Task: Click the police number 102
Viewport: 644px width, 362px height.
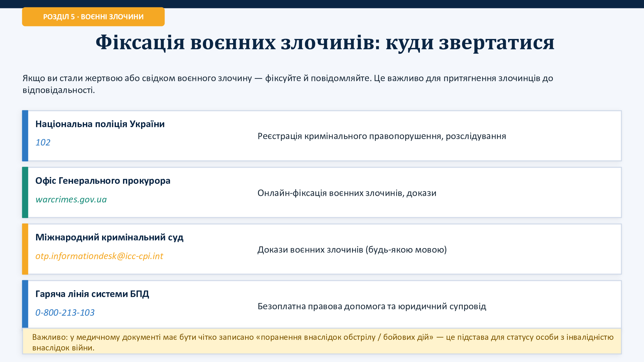Action: tap(43, 142)
